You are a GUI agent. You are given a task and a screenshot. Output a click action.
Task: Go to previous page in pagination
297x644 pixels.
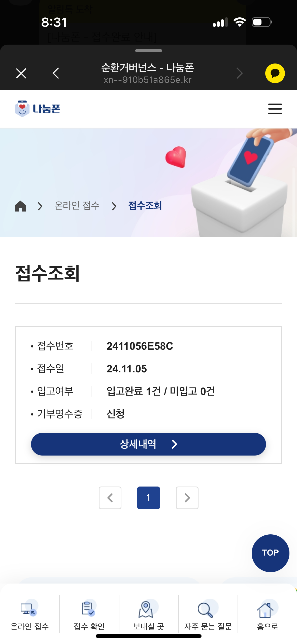pyautogui.click(x=110, y=498)
